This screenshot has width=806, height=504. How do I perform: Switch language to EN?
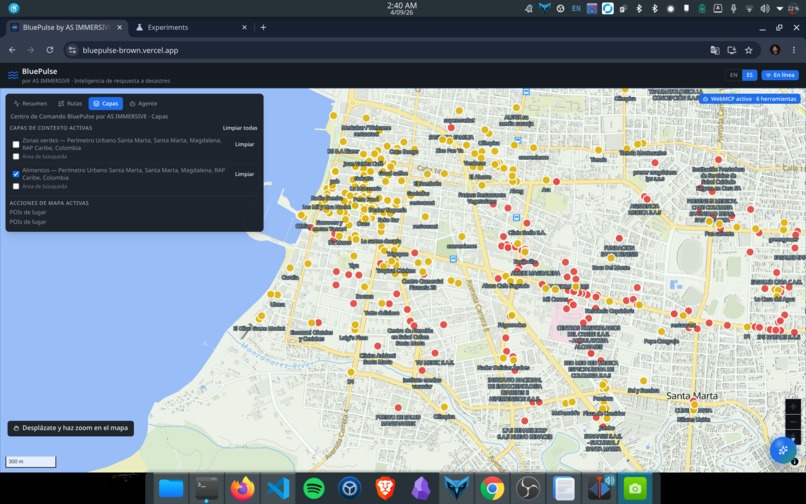pyautogui.click(x=734, y=75)
